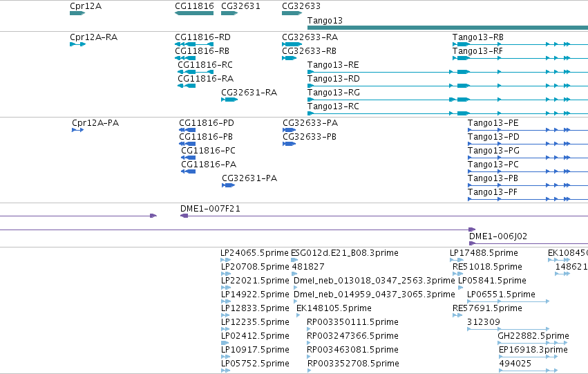588x374 pixels.
Task: Click the LP17488.5prime EST
Action: tap(457, 260)
